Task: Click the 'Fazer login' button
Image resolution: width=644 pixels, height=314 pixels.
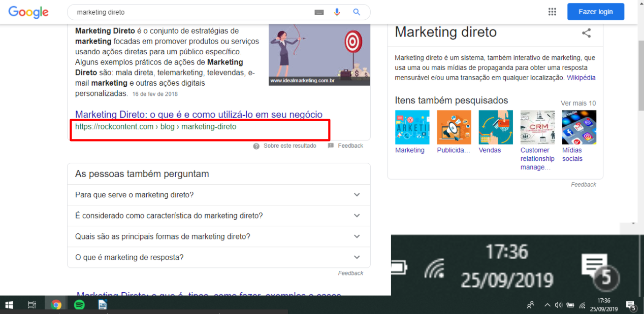Action: (x=595, y=12)
